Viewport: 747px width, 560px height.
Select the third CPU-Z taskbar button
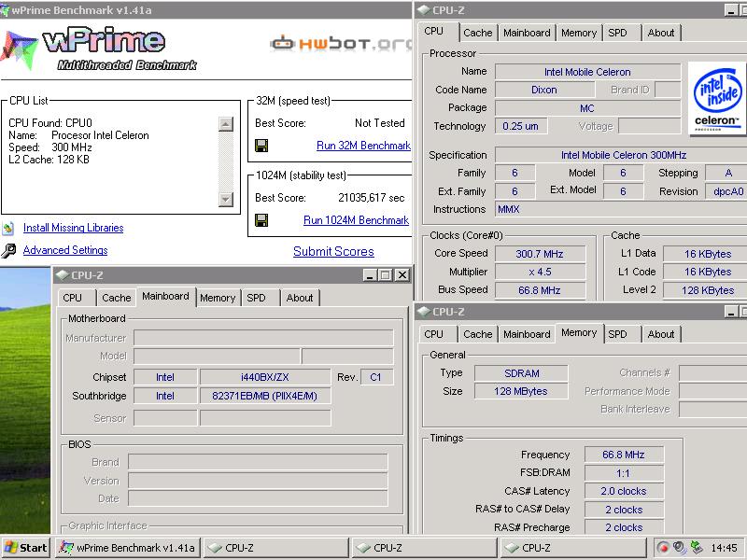[x=572, y=548]
